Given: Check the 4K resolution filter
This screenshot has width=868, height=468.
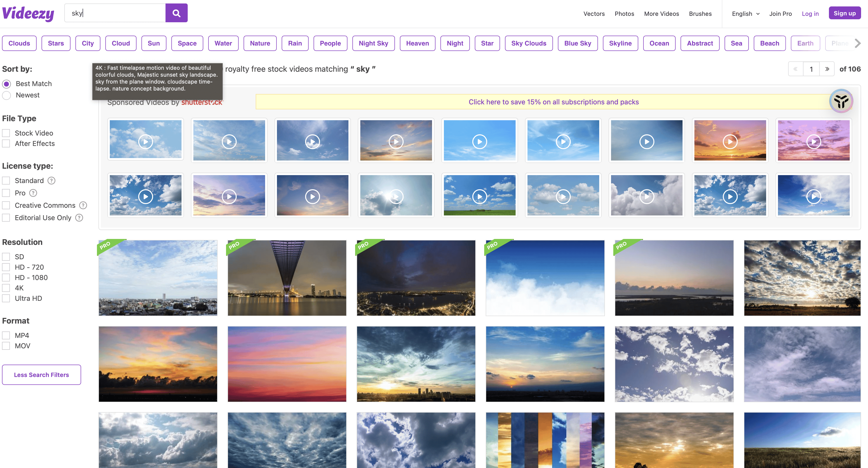Looking at the screenshot, I should point(6,288).
